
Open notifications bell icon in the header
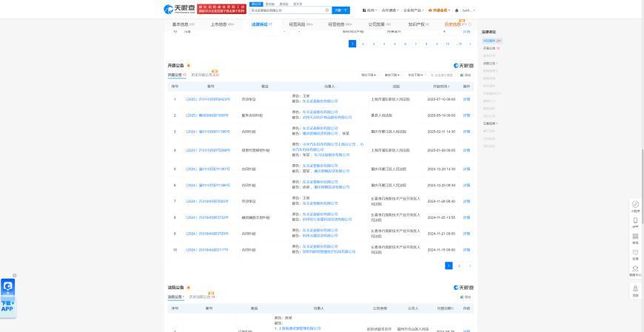click(x=457, y=10)
